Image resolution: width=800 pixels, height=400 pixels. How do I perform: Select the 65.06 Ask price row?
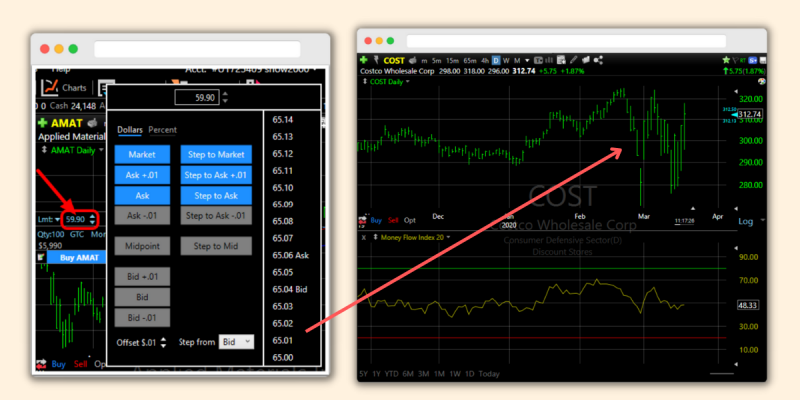coord(291,255)
